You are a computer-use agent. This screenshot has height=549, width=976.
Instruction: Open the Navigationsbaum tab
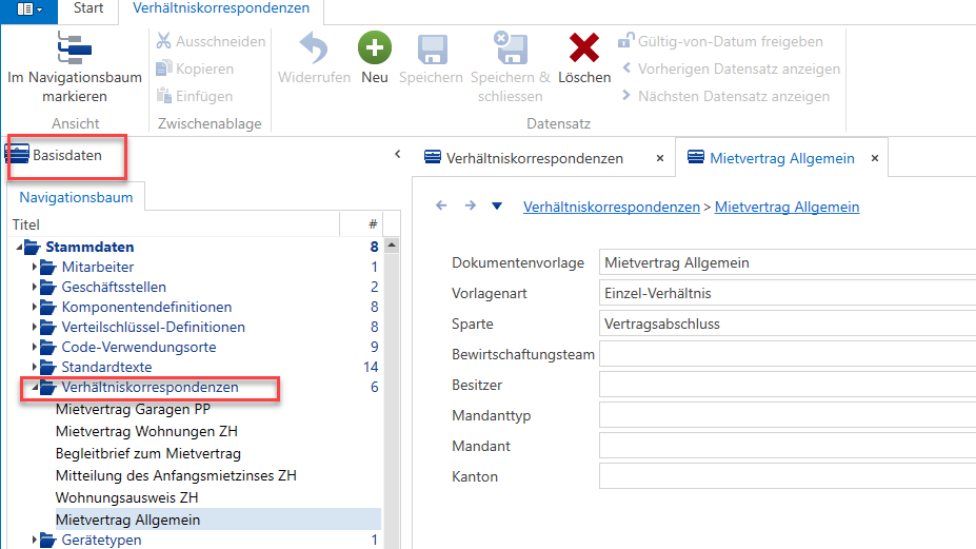pyautogui.click(x=76, y=197)
